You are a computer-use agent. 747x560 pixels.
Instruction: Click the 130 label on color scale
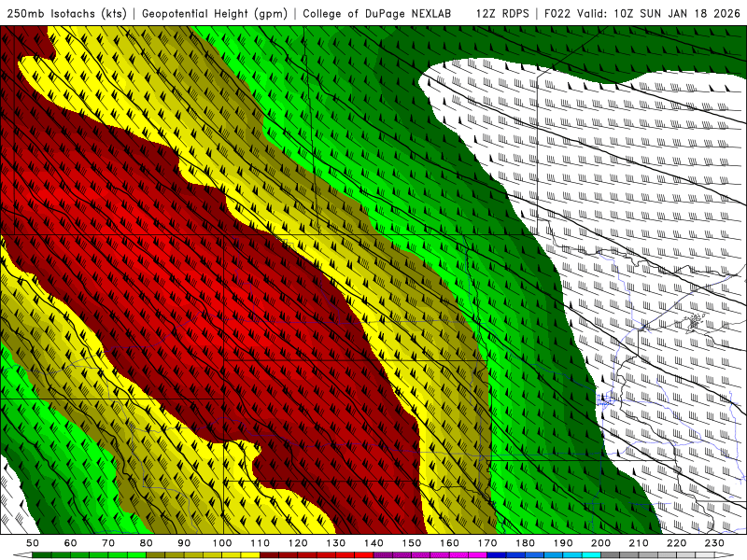[x=336, y=543]
